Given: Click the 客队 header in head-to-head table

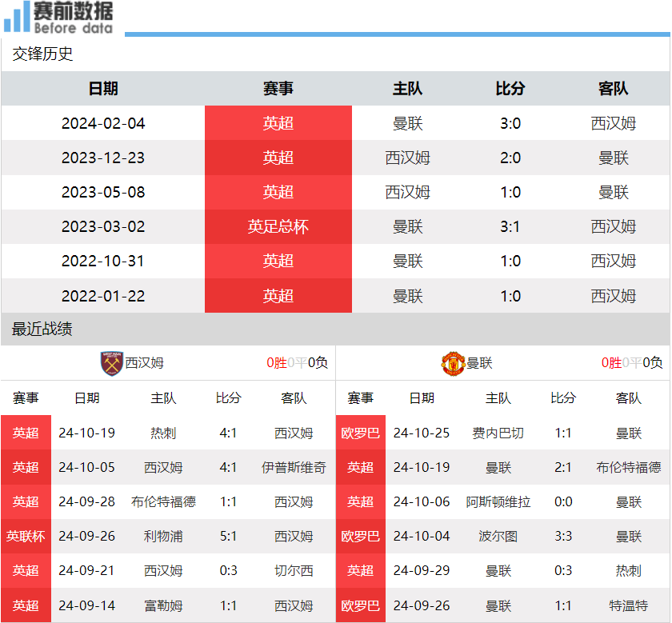Looking at the screenshot, I should pyautogui.click(x=614, y=89).
